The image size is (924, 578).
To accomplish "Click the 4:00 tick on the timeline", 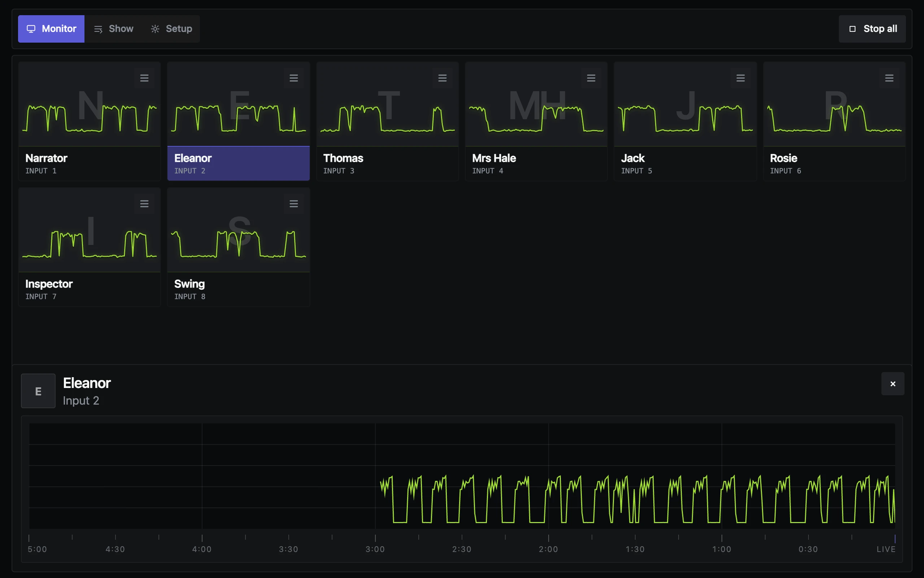I will tap(202, 539).
